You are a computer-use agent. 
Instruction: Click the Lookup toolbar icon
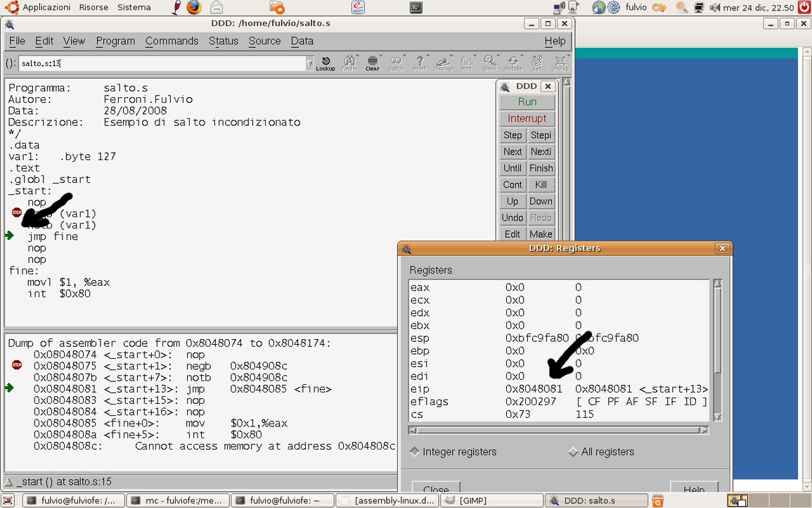pyautogui.click(x=326, y=63)
